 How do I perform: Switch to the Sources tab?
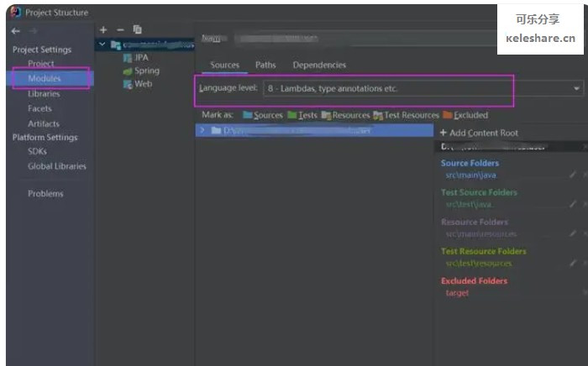point(224,65)
